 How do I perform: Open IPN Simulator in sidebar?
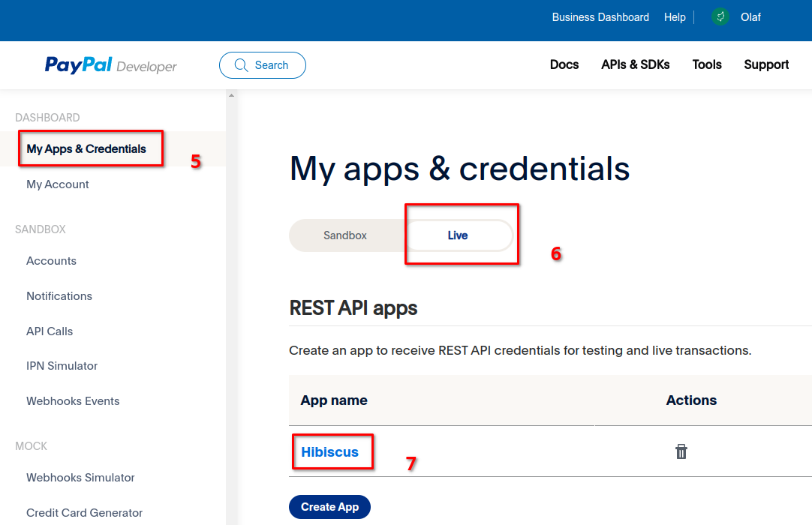point(62,366)
